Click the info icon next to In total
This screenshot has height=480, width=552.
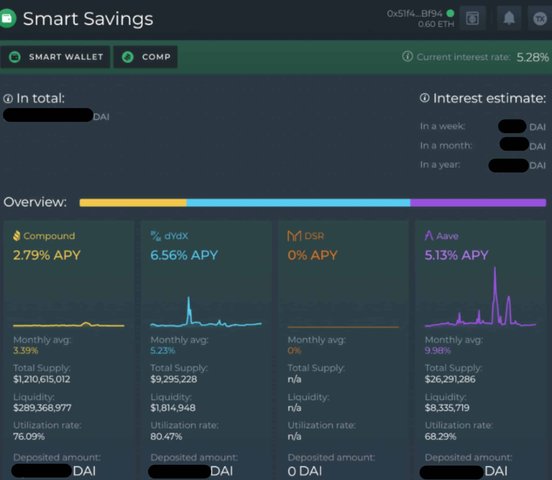click(8, 99)
